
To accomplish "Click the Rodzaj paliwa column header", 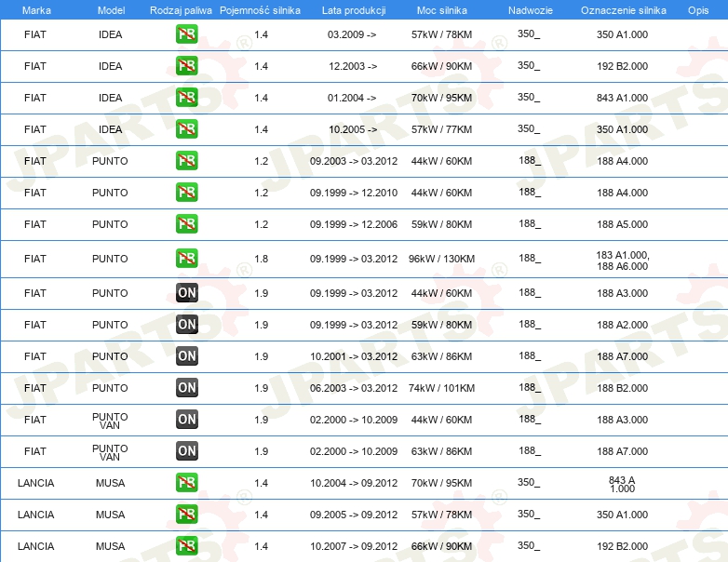I will (x=181, y=10).
